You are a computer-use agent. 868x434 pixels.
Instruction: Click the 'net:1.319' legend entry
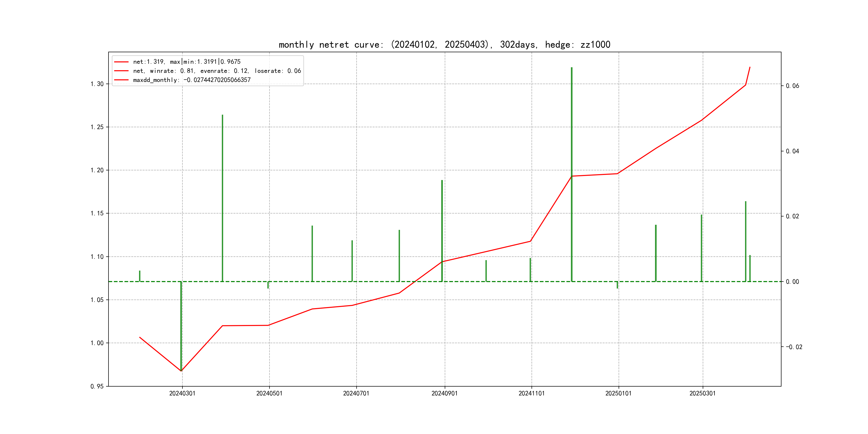[187, 62]
